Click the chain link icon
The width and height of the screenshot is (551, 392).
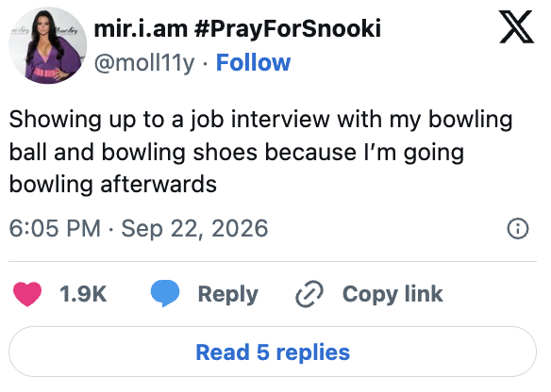coord(309,294)
